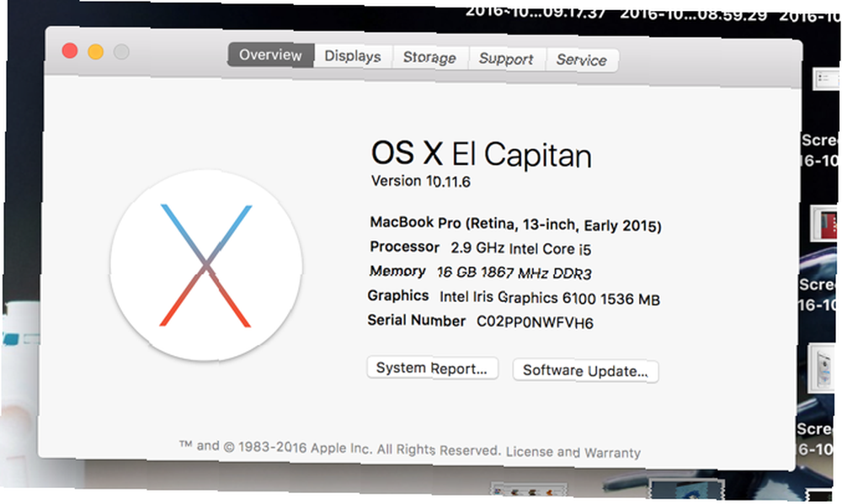
Task: Open System Report
Action: point(432,369)
